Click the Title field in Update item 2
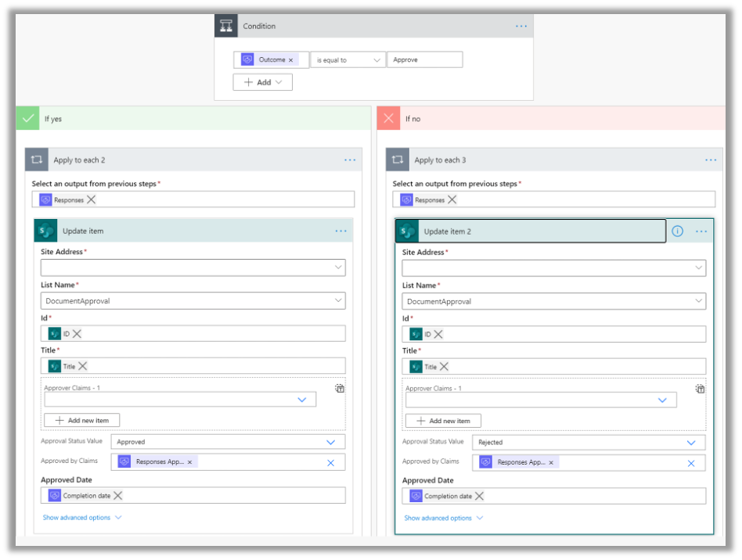742x560 pixels. click(554, 367)
